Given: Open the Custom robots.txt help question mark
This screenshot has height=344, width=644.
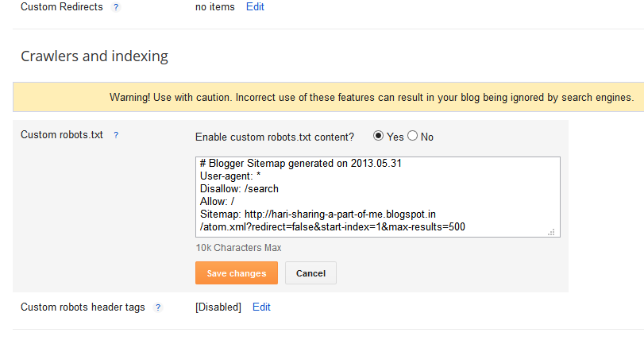Looking at the screenshot, I should pyautogui.click(x=116, y=135).
